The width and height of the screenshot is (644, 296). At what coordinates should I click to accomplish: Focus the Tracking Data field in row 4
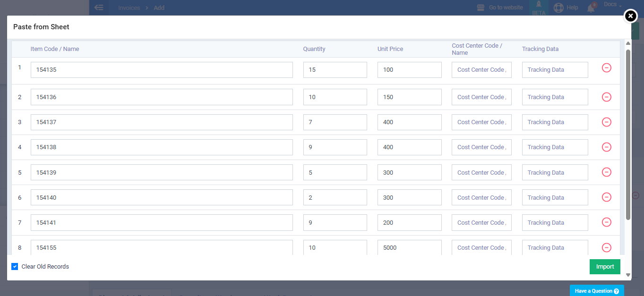pos(555,147)
